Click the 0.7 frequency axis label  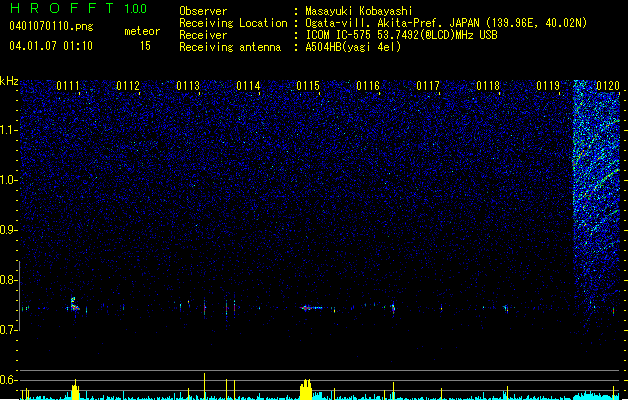[8, 330]
